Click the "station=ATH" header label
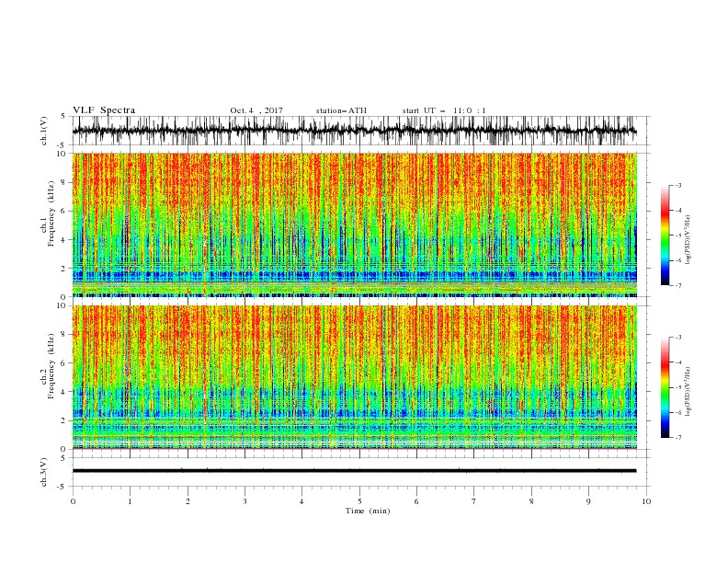The width and height of the screenshot is (728, 563). click(341, 110)
